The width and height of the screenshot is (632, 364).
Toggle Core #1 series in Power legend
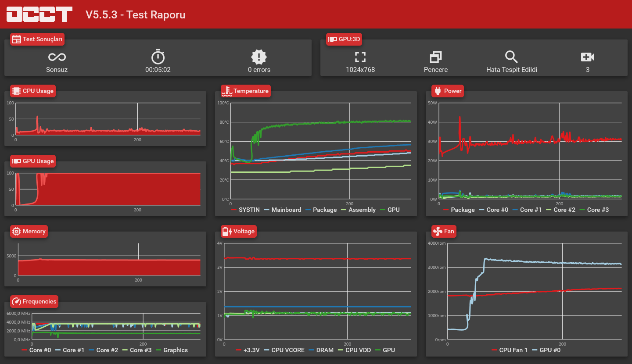pos(527,210)
